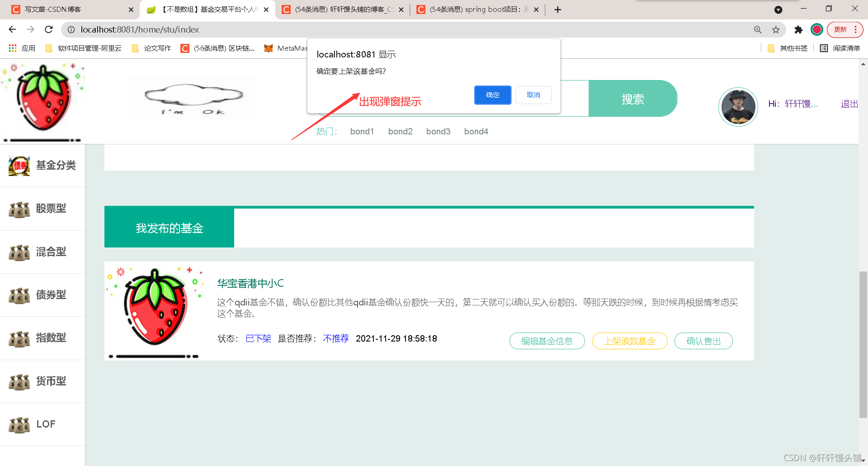The image size is (868, 466).
Task: Click the 不推荐 recommendation text
Action: [x=336, y=338]
